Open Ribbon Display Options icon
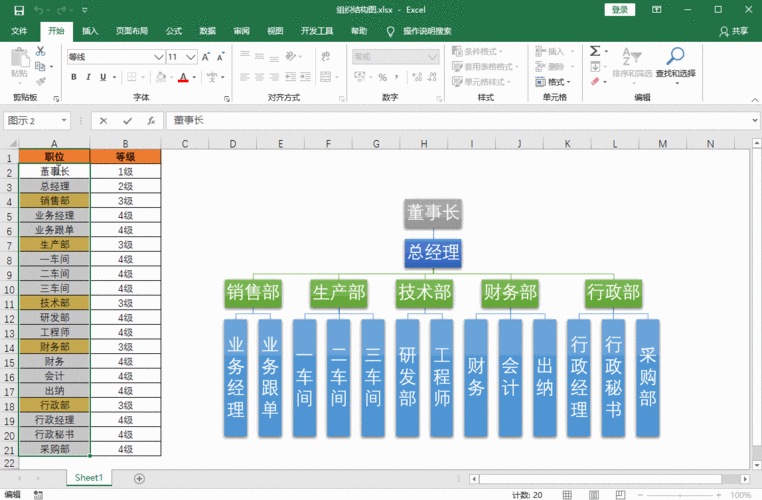Screen dimensions: 762x500 (x=657, y=10)
